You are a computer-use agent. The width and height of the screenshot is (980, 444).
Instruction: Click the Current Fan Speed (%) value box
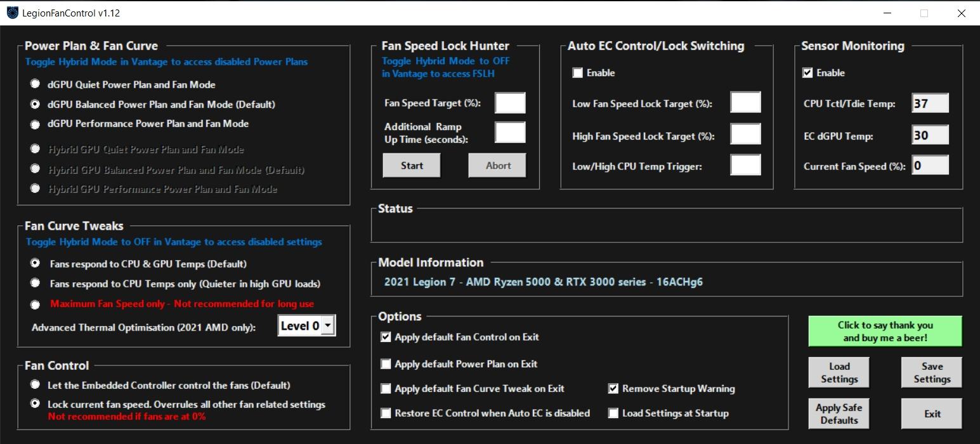coord(931,166)
